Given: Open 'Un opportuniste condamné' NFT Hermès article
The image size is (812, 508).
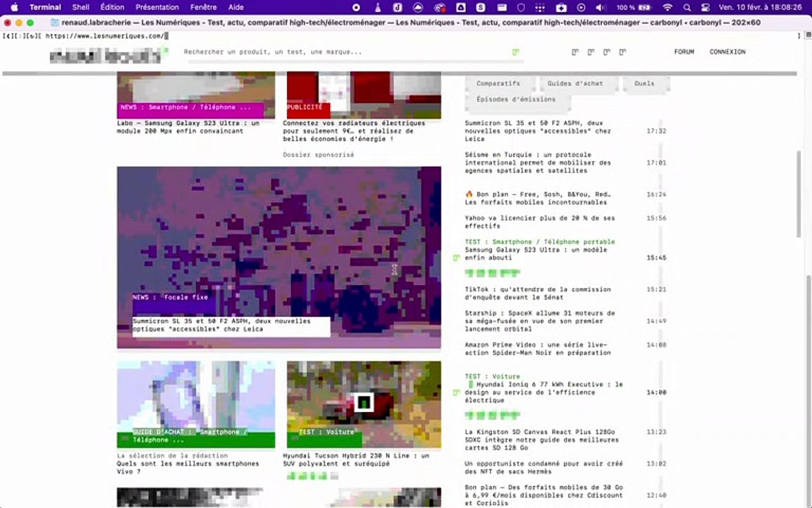Looking at the screenshot, I should click(x=543, y=468).
